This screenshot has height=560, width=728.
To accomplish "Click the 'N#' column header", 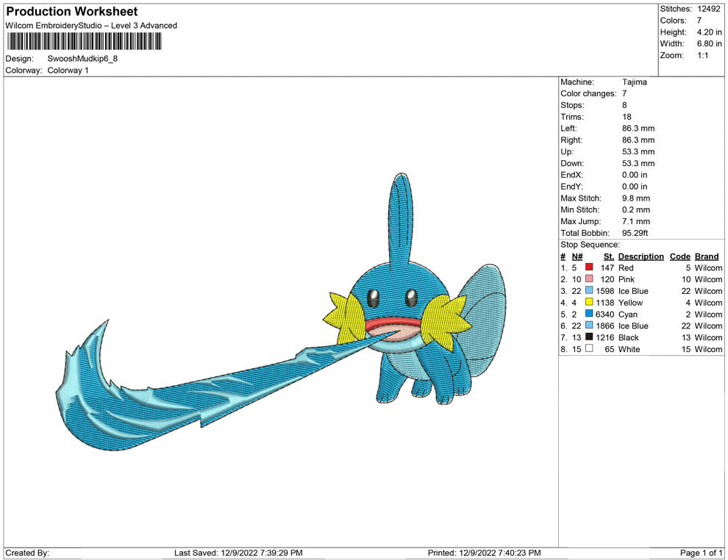I will 577,256.
